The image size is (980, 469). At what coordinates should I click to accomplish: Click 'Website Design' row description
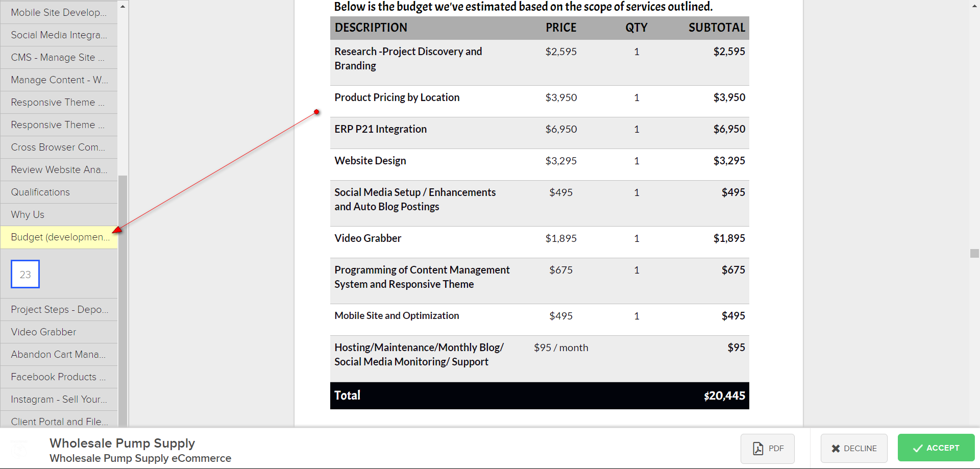(371, 161)
